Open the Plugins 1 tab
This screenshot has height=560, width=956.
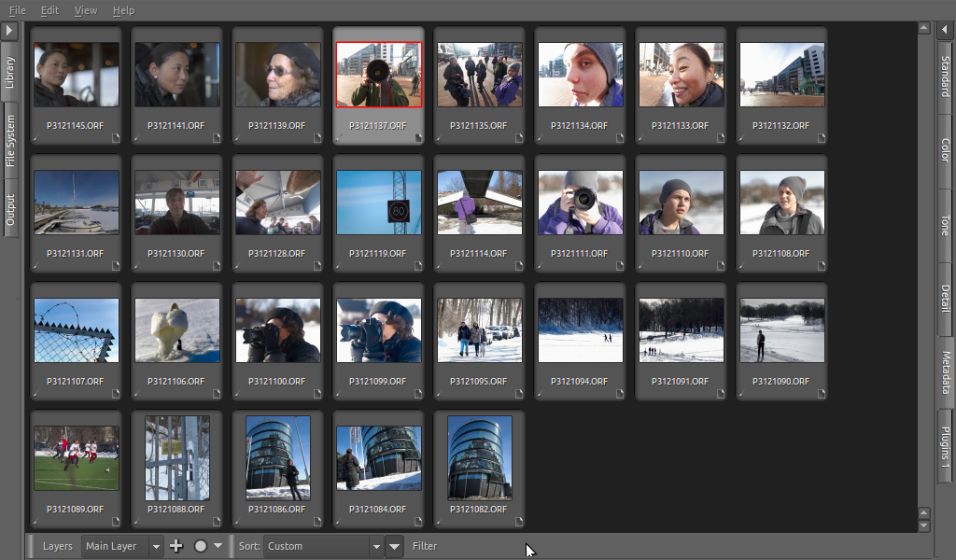945,447
